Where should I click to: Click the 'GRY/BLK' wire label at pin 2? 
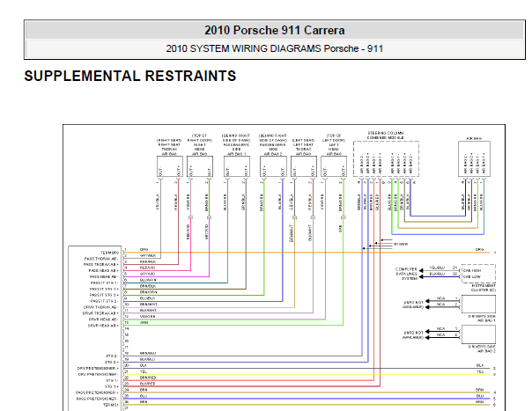tap(148, 255)
